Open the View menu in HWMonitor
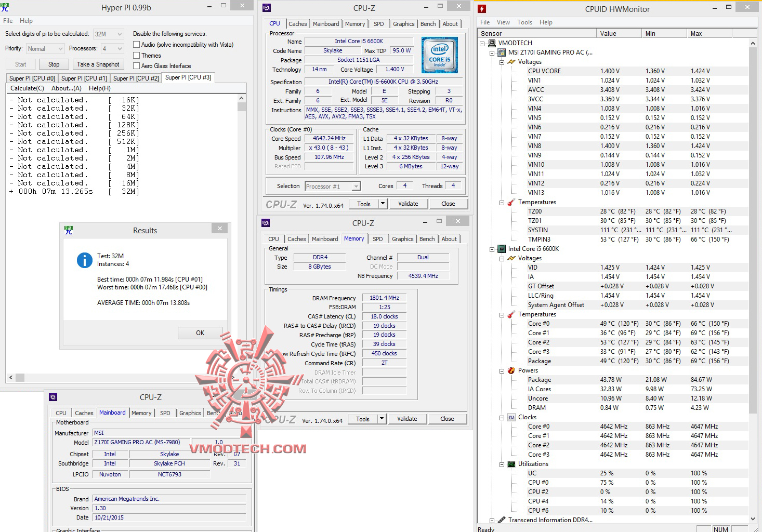Viewport: 762px width, 532px height. click(503, 22)
